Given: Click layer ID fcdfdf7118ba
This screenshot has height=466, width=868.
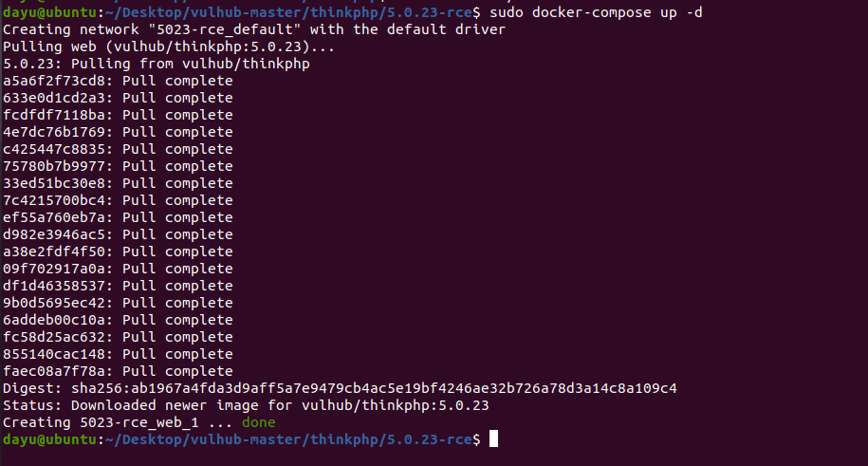Looking at the screenshot, I should coord(54,115).
